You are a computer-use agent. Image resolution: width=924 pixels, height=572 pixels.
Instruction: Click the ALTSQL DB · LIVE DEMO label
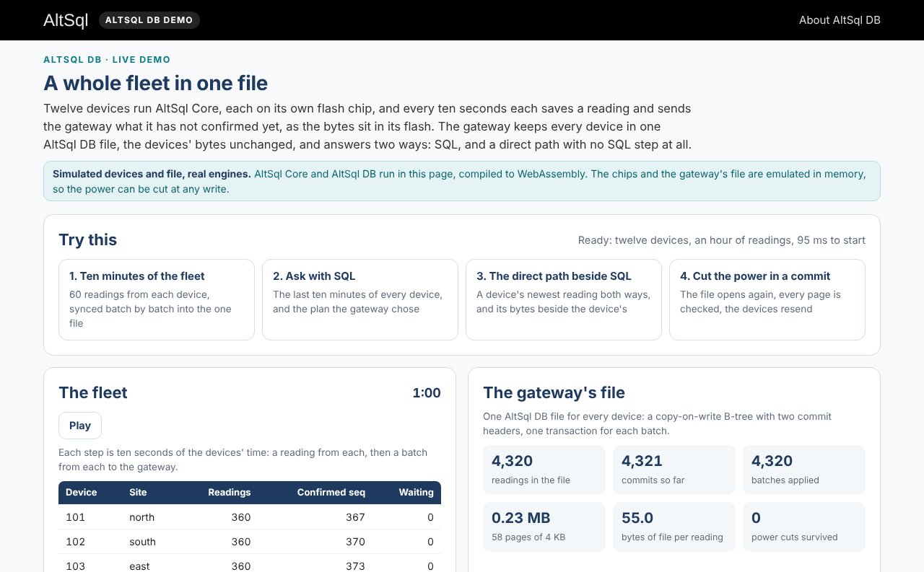(x=107, y=60)
